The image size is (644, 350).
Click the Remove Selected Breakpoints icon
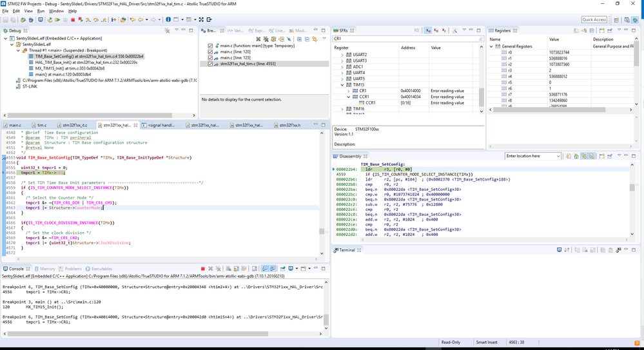click(x=259, y=39)
